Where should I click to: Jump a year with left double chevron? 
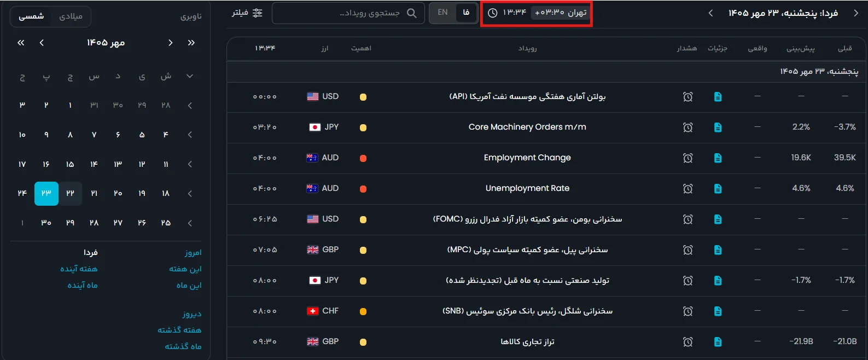(21, 43)
